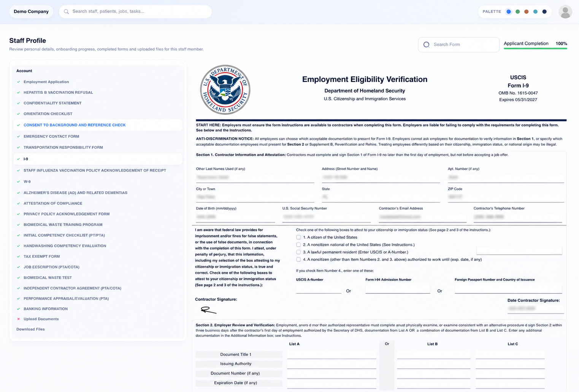Select the teal palette color
The image size is (579, 392).
tap(535, 11)
